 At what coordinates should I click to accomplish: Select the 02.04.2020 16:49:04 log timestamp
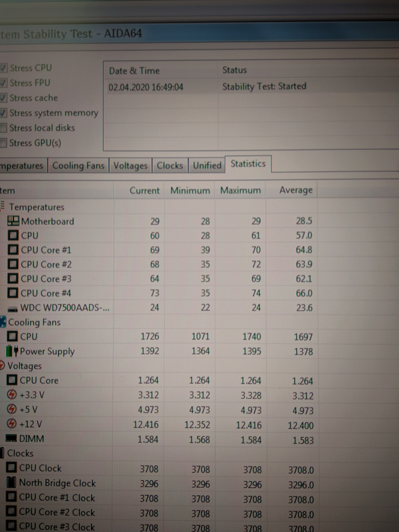(x=146, y=87)
